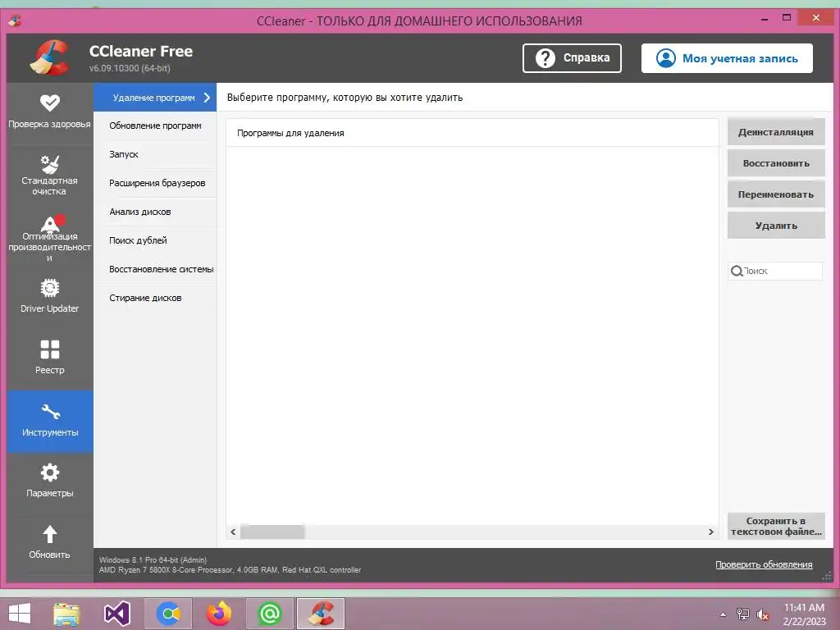Screen dimensions: 840x630
Task: Click Программы для удаления column header
Action: pyautogui.click(x=472, y=133)
